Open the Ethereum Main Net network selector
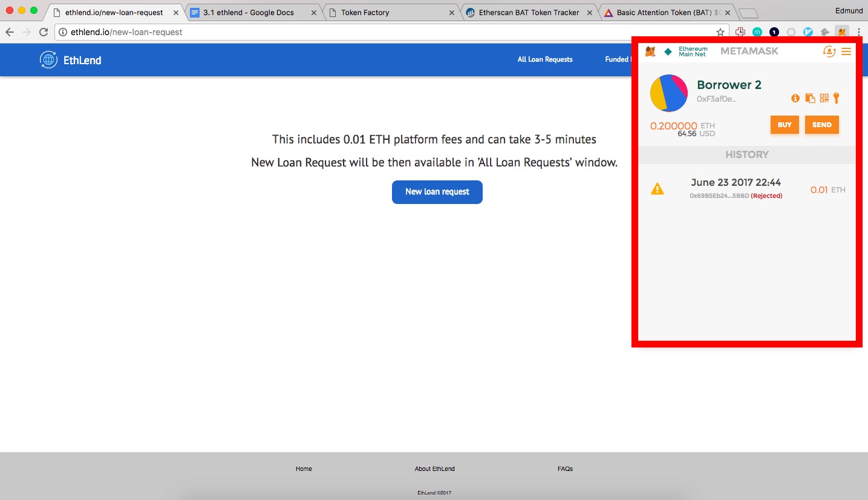The height and width of the screenshot is (500, 868). [685, 51]
